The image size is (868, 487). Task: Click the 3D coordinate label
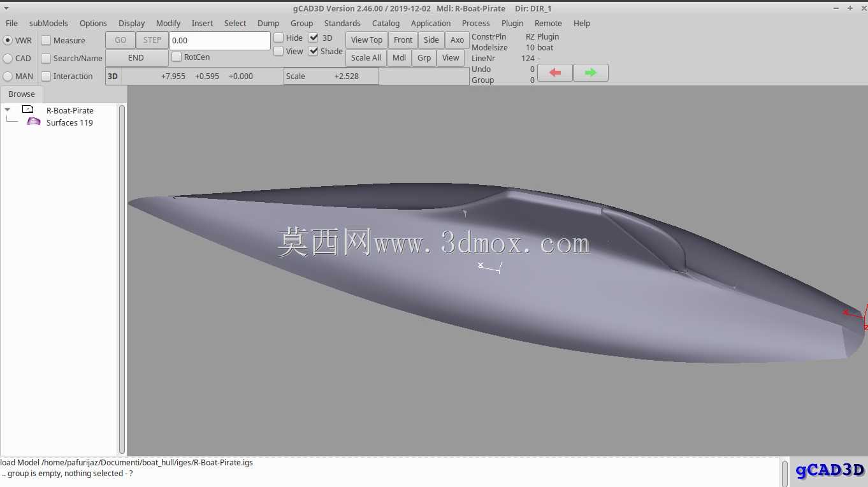113,76
